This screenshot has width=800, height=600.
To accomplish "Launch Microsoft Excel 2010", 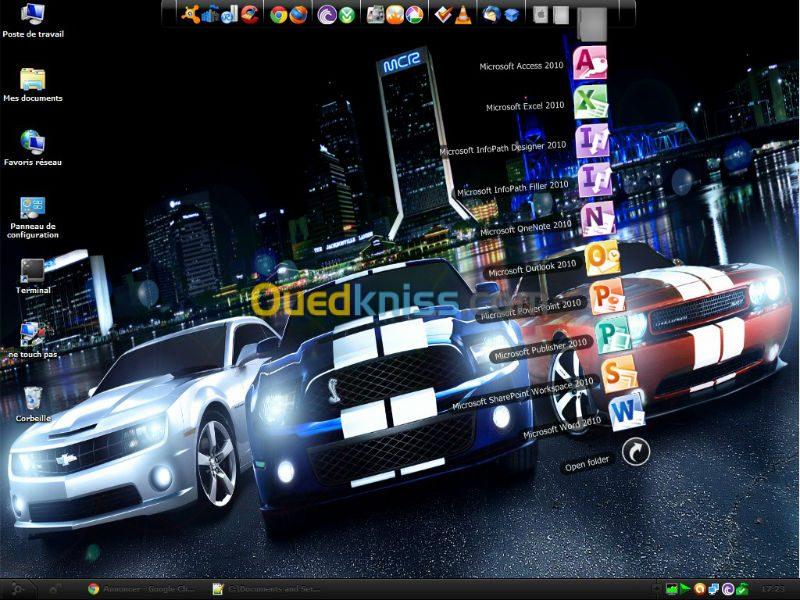I will [591, 102].
